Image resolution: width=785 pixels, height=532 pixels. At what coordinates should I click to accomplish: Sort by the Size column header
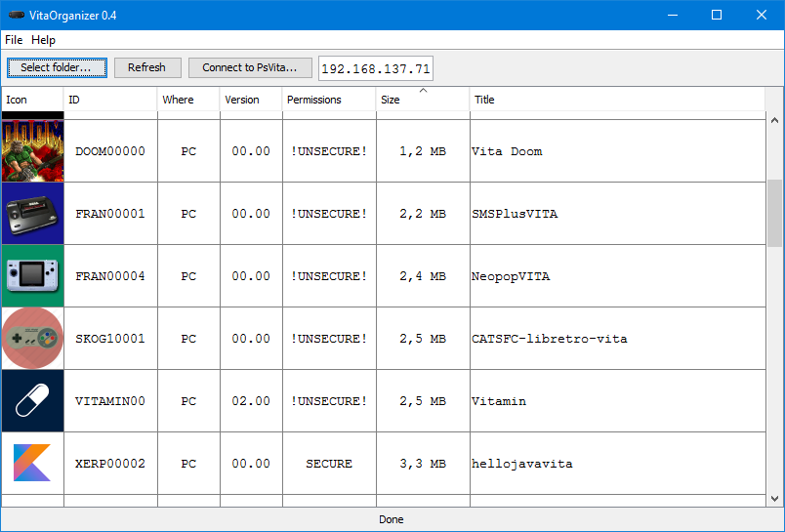tap(422, 100)
